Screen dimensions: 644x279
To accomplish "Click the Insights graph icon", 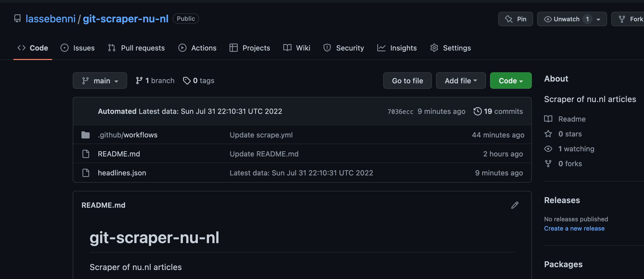I will pyautogui.click(x=382, y=48).
